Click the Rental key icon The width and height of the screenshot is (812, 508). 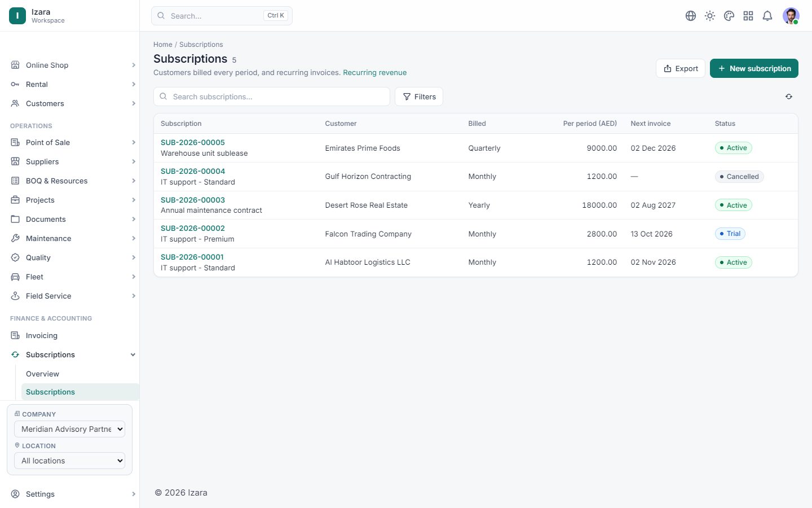[15, 84]
